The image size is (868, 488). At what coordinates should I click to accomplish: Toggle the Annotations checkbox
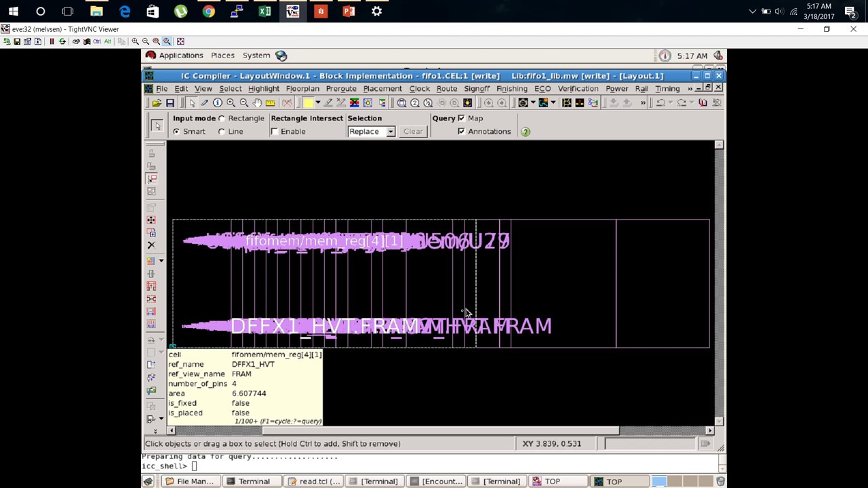[x=462, y=131]
